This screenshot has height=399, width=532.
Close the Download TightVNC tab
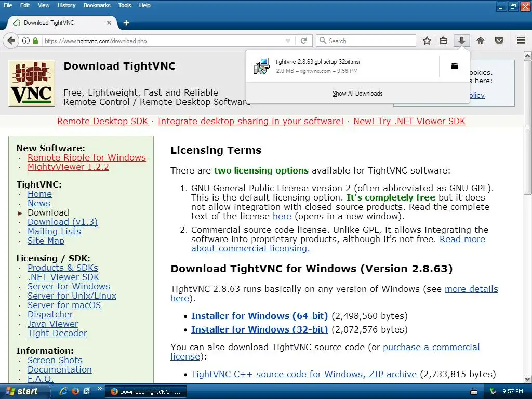coord(109,23)
